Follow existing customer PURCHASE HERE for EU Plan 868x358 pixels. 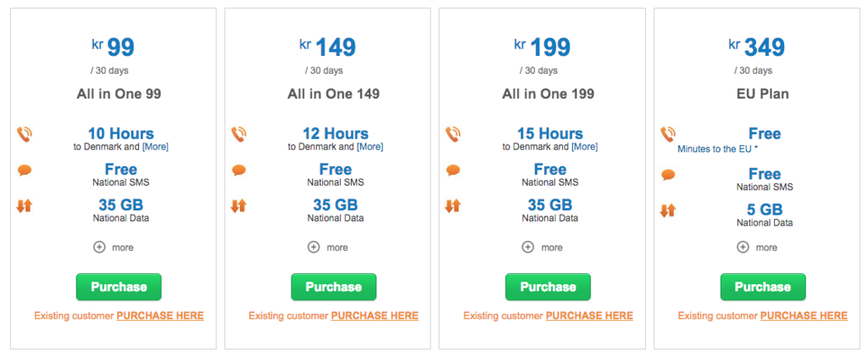(x=804, y=316)
